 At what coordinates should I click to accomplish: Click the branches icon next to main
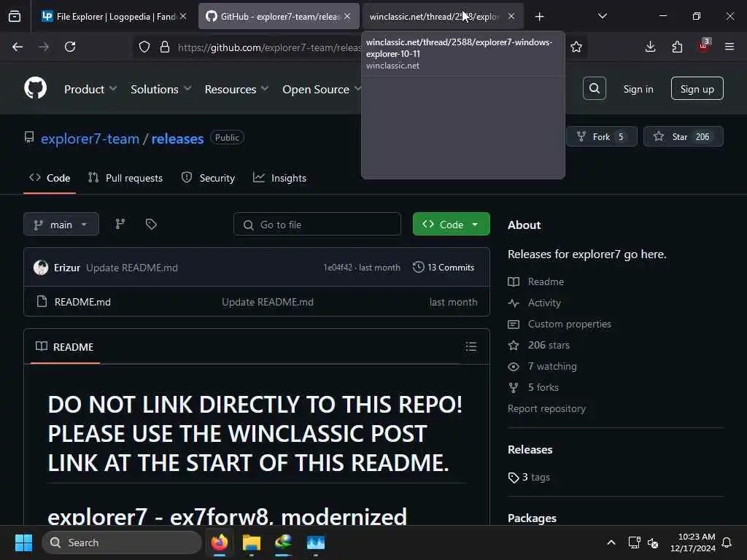[x=120, y=224]
